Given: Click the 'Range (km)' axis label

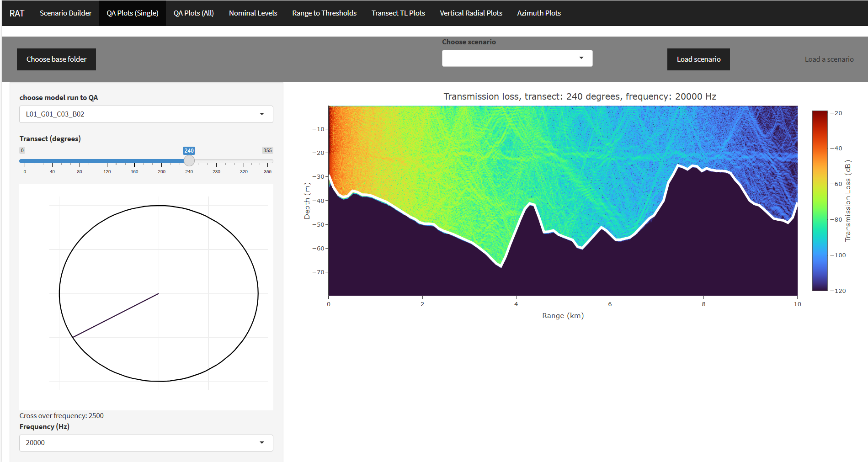Looking at the screenshot, I should click(x=563, y=316).
